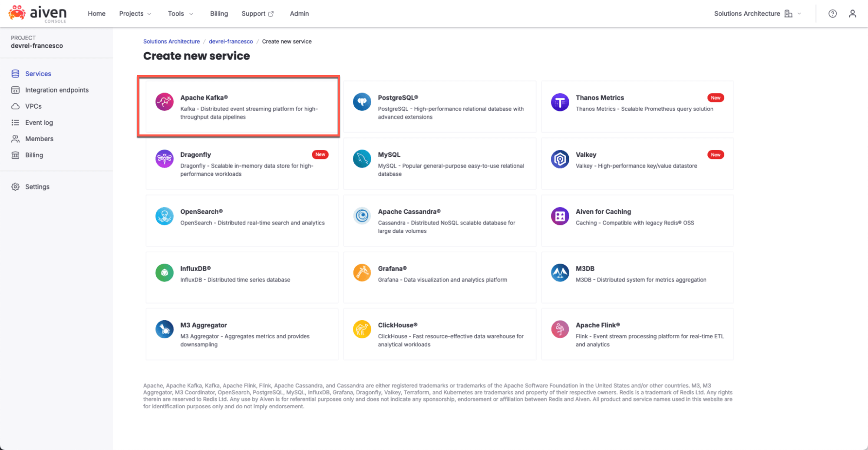The image size is (868, 450).
Task: Click the Grafana description text
Action: point(442,280)
